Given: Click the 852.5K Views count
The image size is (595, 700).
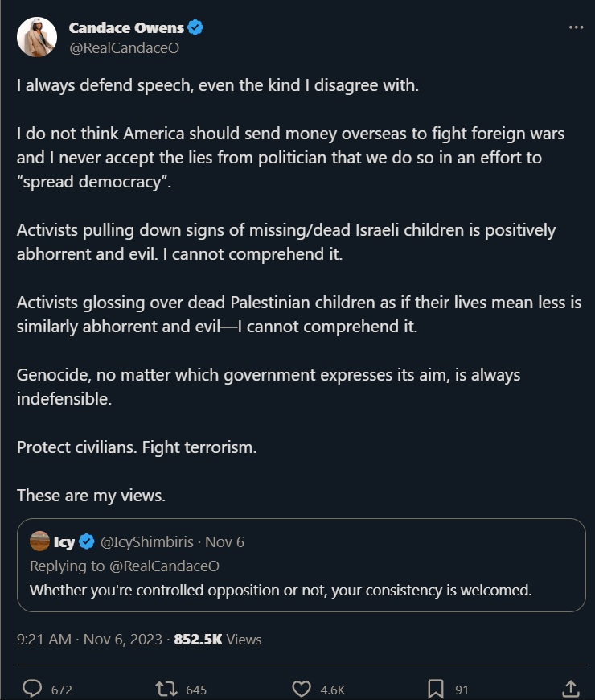Looking at the screenshot, I should (x=218, y=640).
